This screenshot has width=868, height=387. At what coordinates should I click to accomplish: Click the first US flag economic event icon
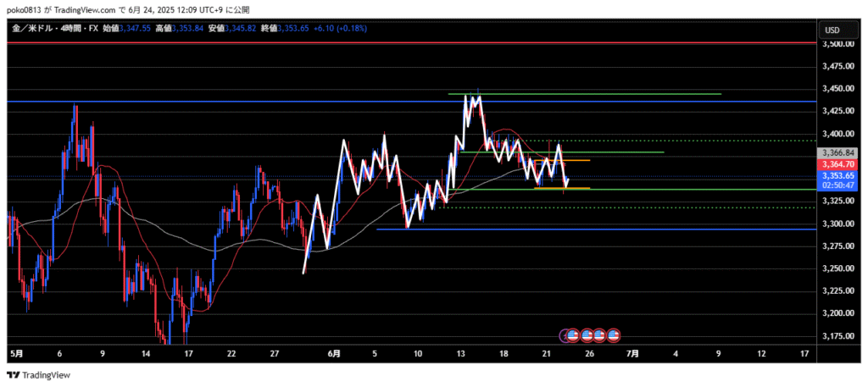tap(573, 335)
